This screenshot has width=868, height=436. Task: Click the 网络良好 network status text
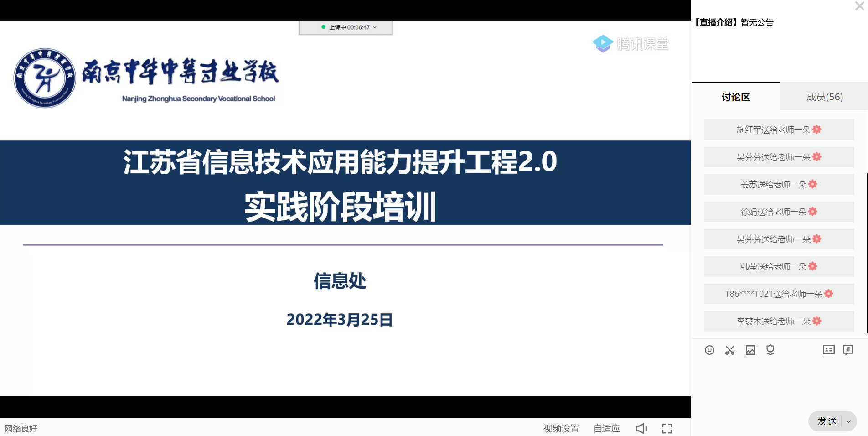[x=21, y=428]
